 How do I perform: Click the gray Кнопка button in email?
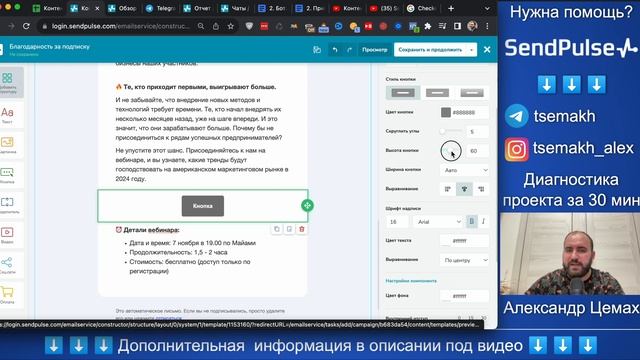pyautogui.click(x=203, y=206)
